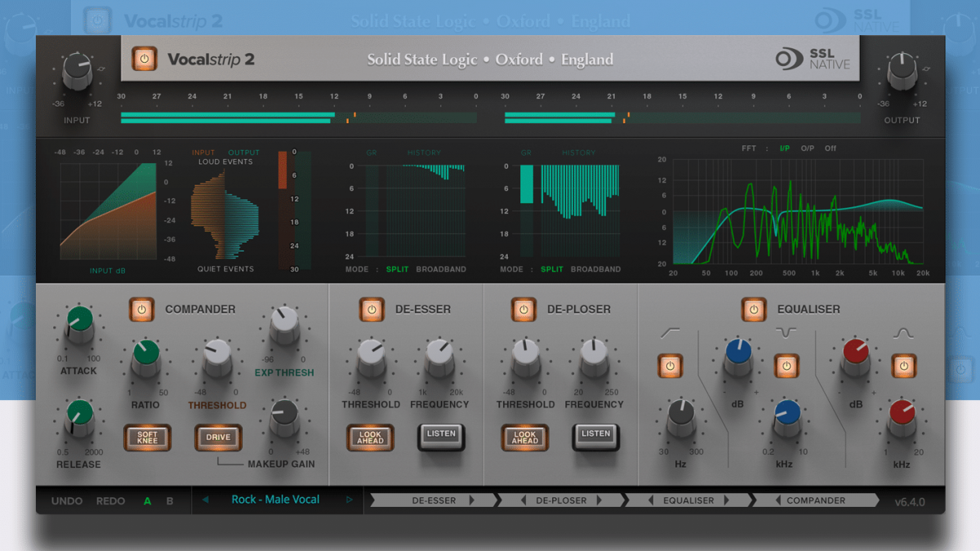980x551 pixels.
Task: Set FFT display to O/P
Action: pos(807,149)
